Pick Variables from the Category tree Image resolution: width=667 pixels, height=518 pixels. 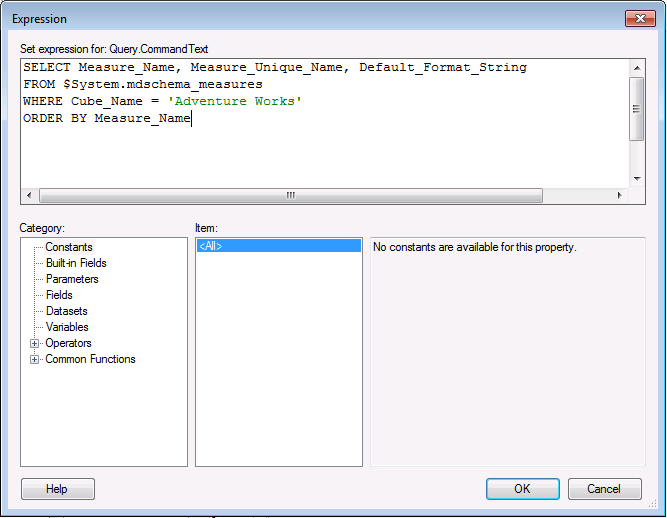pyautogui.click(x=67, y=327)
